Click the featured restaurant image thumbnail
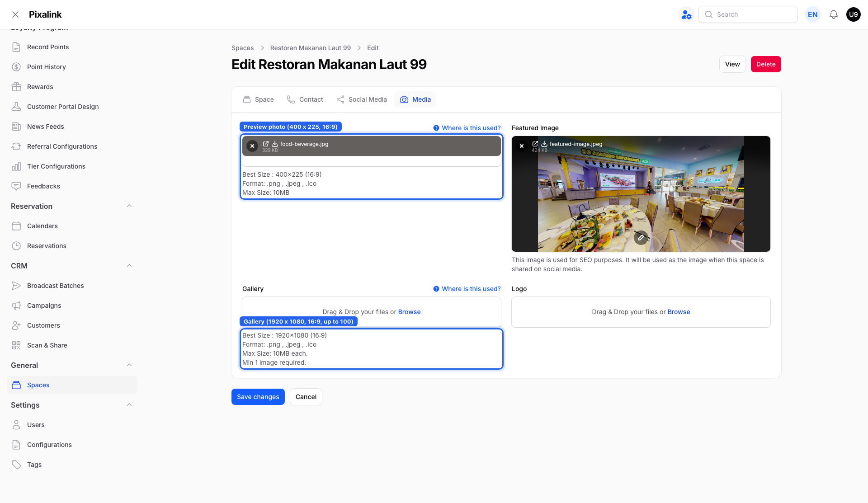The image size is (868, 503). point(641,194)
